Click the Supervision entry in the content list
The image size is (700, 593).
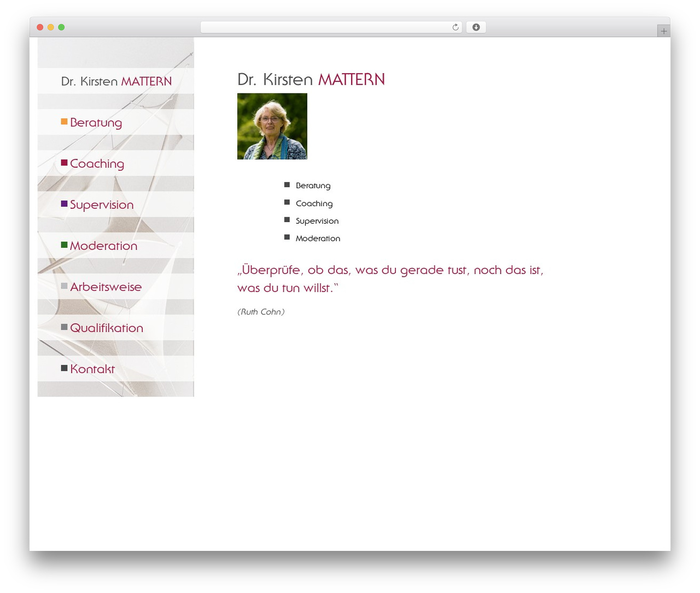tap(317, 220)
